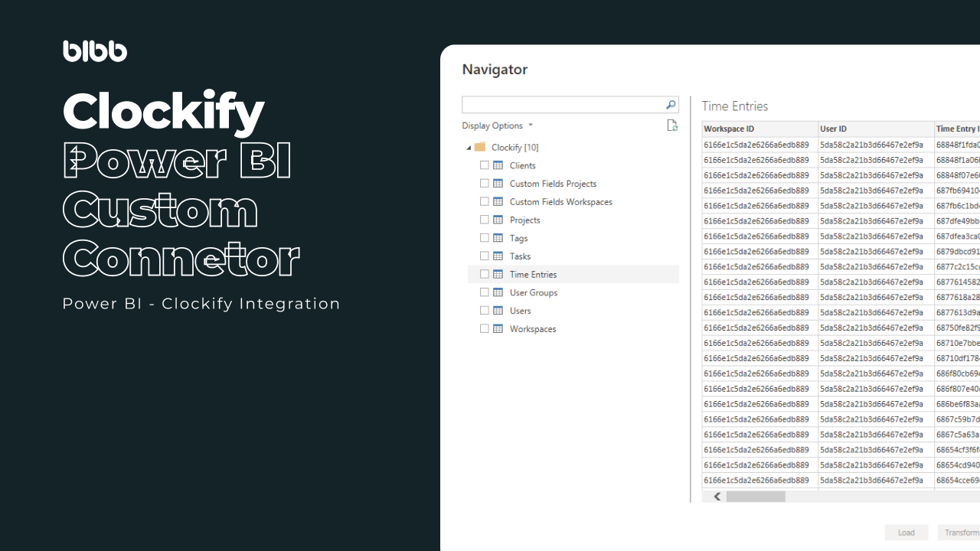The height and width of the screenshot is (551, 980).
Task: Click Time Entry cell 68654cd940
Action: [x=957, y=465]
